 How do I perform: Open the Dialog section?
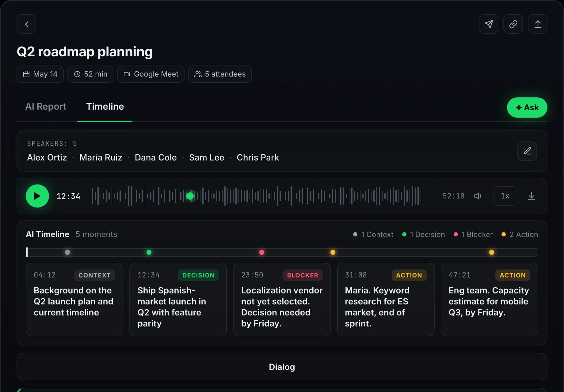282,367
